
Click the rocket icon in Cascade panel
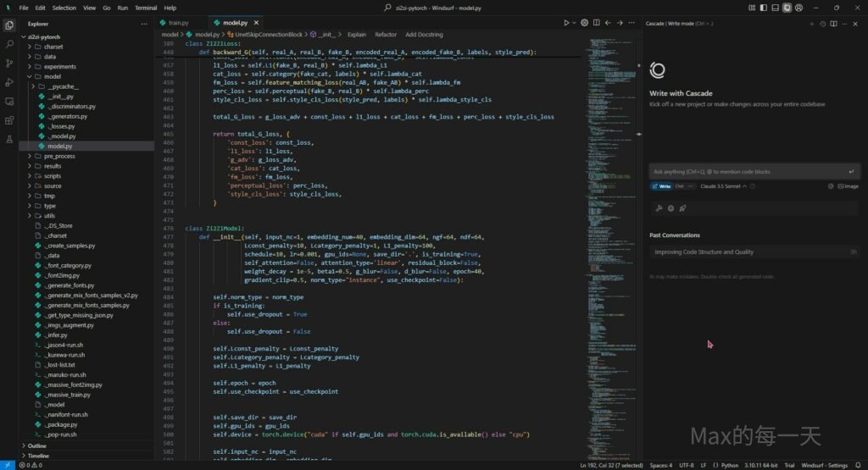coord(682,207)
